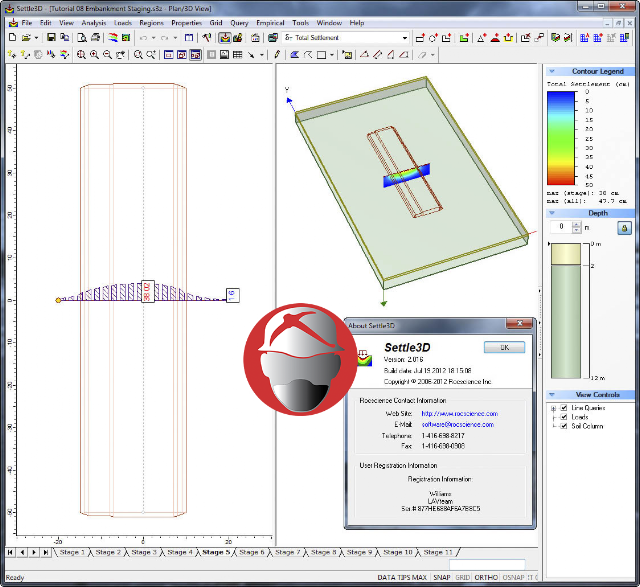Viewport: 640px width, 587px height.
Task: Open the arrow beside the Open icon
Action: (36, 38)
